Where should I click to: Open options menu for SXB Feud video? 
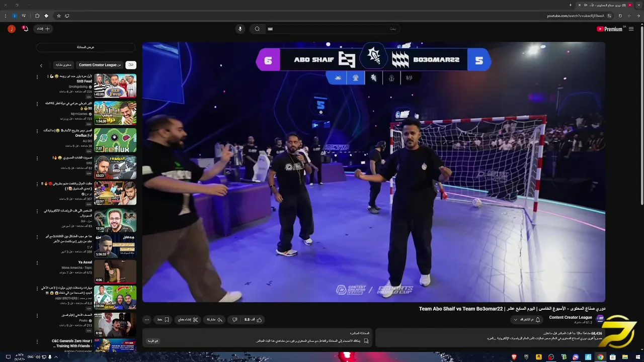[37, 77]
